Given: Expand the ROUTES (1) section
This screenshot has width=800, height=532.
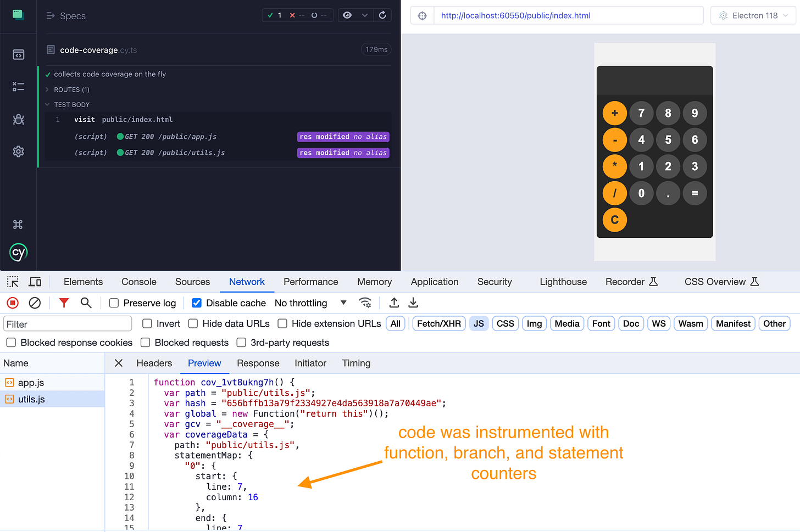Looking at the screenshot, I should [x=71, y=89].
